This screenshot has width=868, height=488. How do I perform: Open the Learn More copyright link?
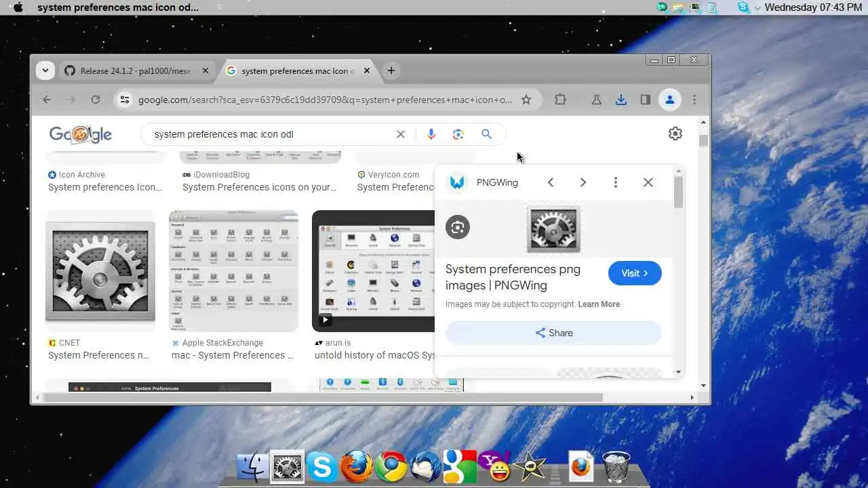[x=599, y=304]
